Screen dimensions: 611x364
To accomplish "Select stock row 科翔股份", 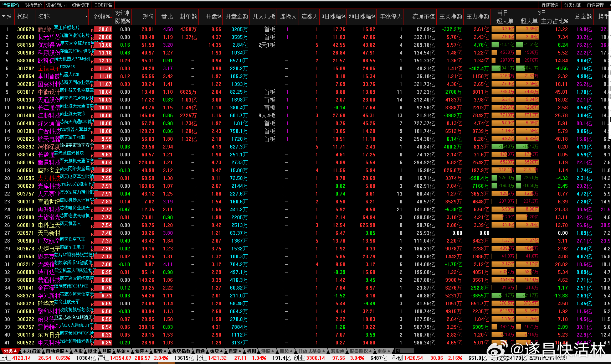I will [x=305, y=53].
